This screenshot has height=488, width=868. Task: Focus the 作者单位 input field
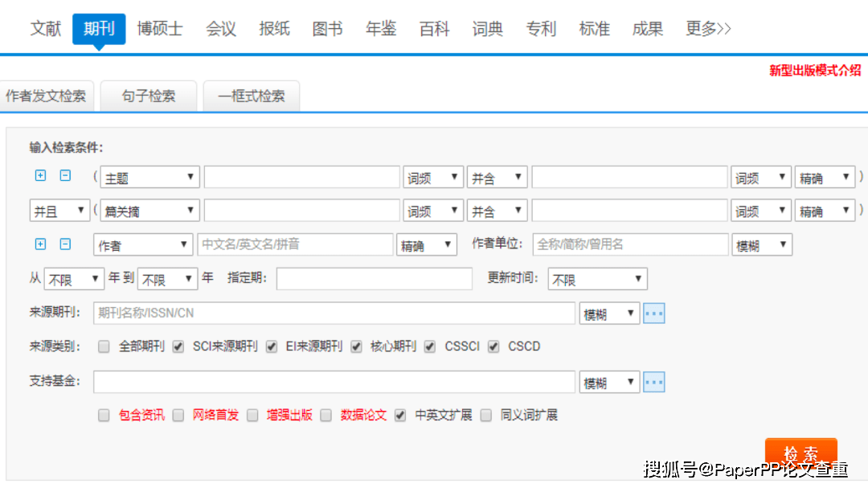point(631,245)
